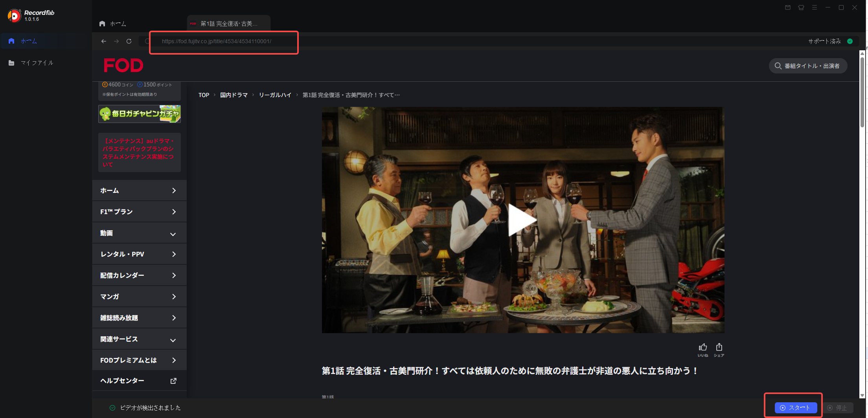
Task: Click the サポート済み label
Action: (x=824, y=41)
